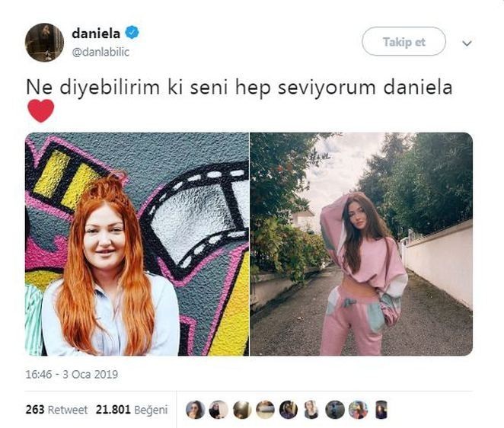Open the fifth liker avatar with dark background
Viewport: 504px width, 428px height.
click(289, 410)
